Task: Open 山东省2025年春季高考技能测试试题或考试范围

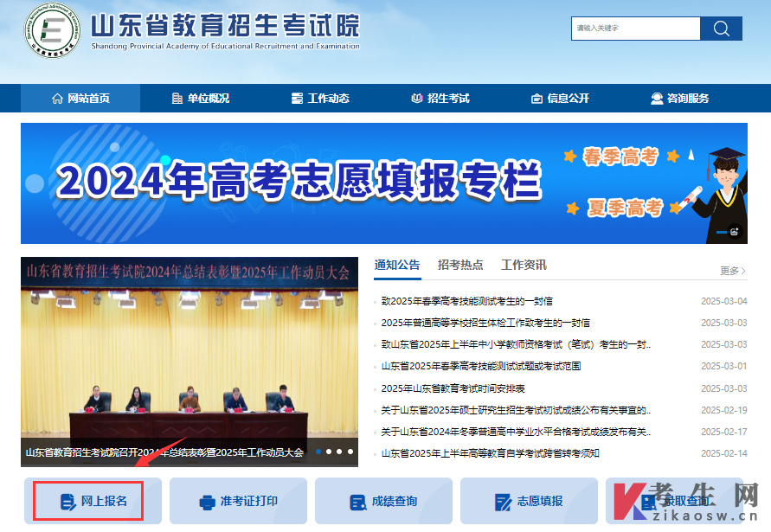Action: 481,366
